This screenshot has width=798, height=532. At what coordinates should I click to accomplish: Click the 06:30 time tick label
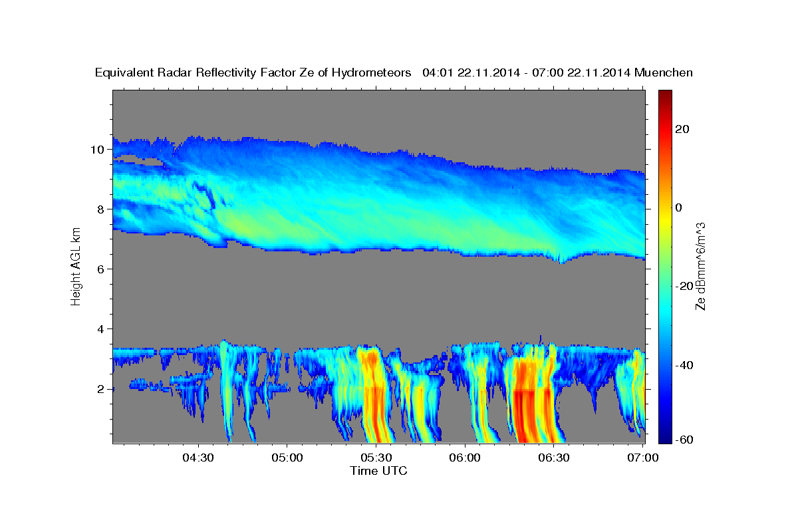coord(553,458)
